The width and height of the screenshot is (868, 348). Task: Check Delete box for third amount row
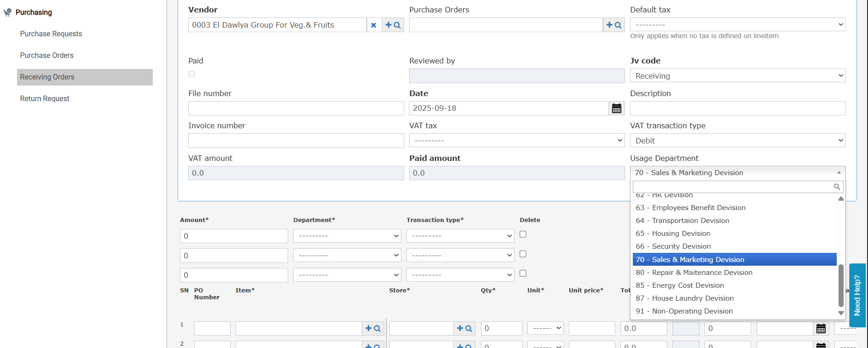[x=523, y=274]
